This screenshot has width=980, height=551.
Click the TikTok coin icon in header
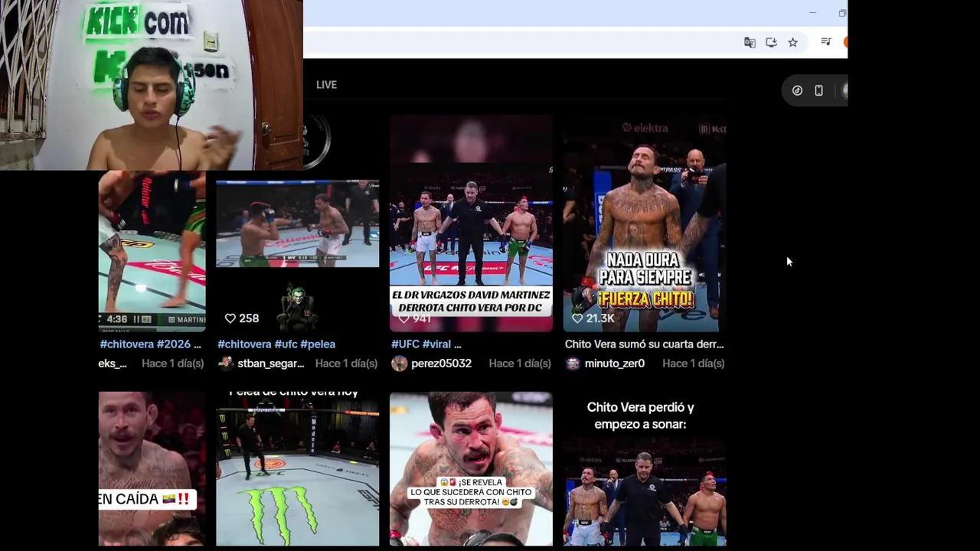pos(797,90)
